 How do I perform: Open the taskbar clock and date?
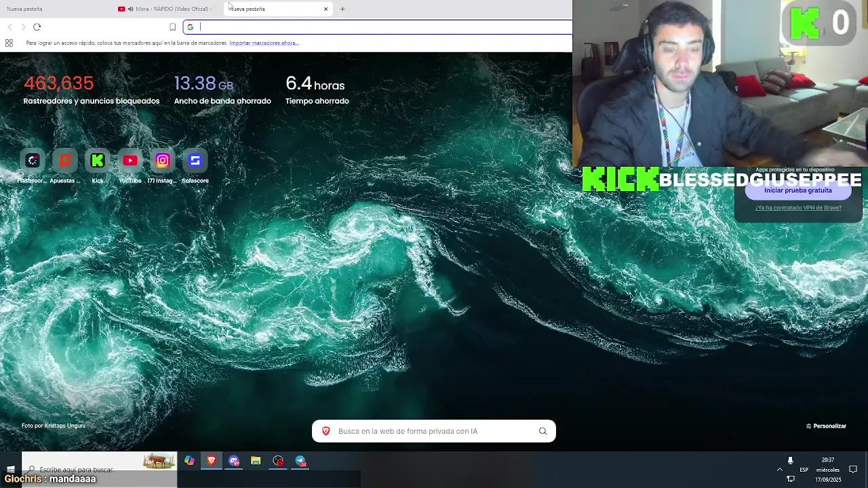pyautogui.click(x=828, y=469)
